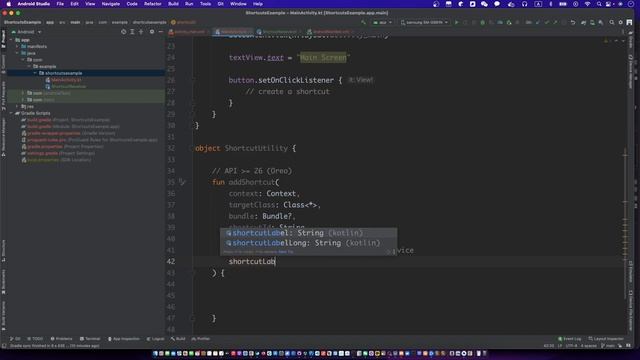Open Project panel gear options
This screenshot has height=360, width=640.
point(152,31)
